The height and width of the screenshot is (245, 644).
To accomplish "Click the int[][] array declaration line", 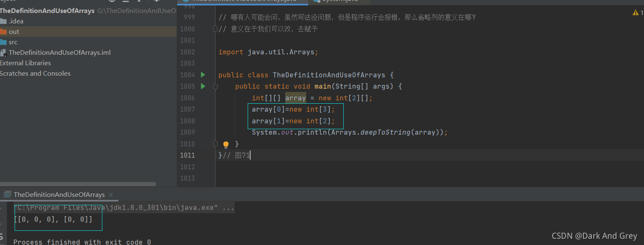I will pos(312,98).
